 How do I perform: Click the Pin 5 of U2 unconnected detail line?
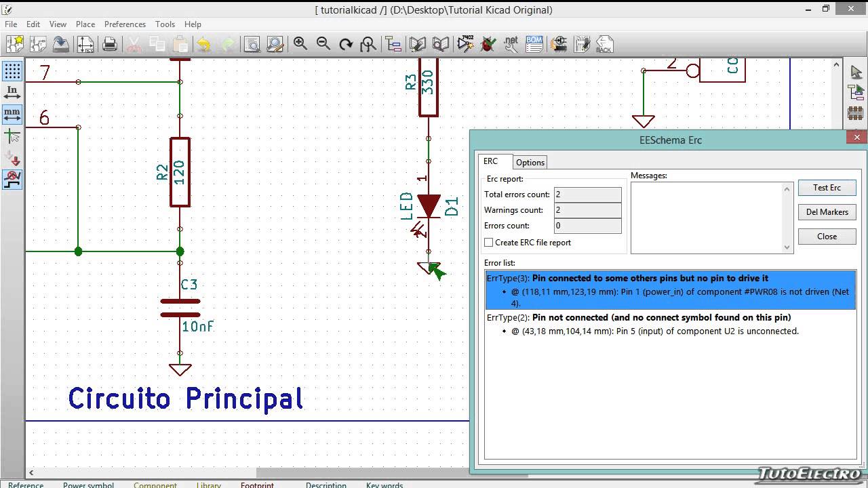pyautogui.click(x=655, y=331)
